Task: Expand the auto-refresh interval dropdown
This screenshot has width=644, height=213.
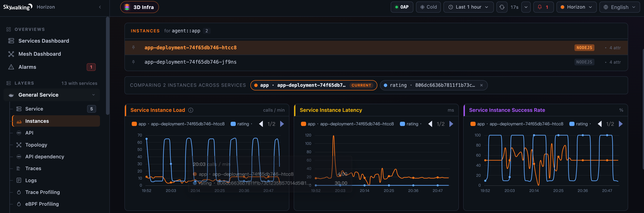Action: [x=526, y=7]
